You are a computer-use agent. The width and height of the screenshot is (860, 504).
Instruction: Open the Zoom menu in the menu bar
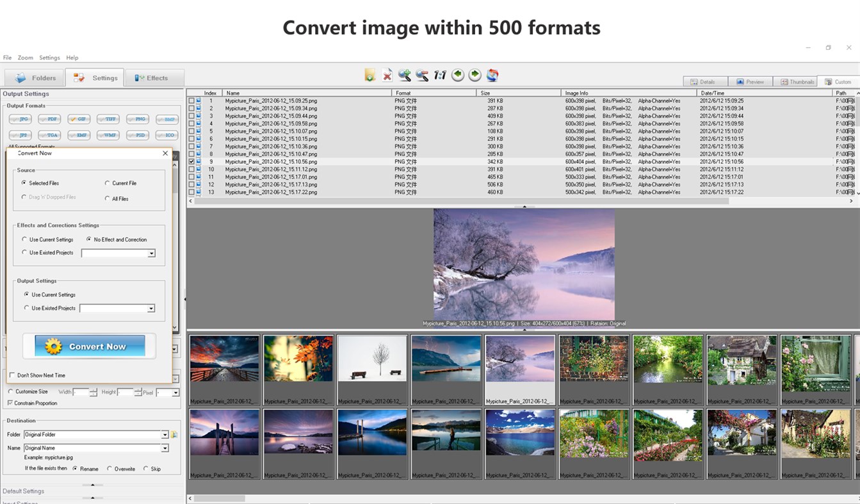tap(24, 57)
